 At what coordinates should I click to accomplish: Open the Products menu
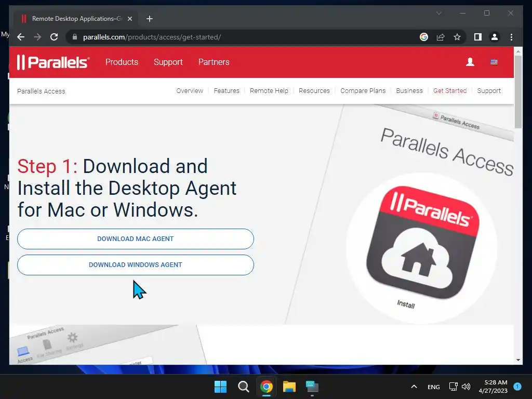click(122, 62)
